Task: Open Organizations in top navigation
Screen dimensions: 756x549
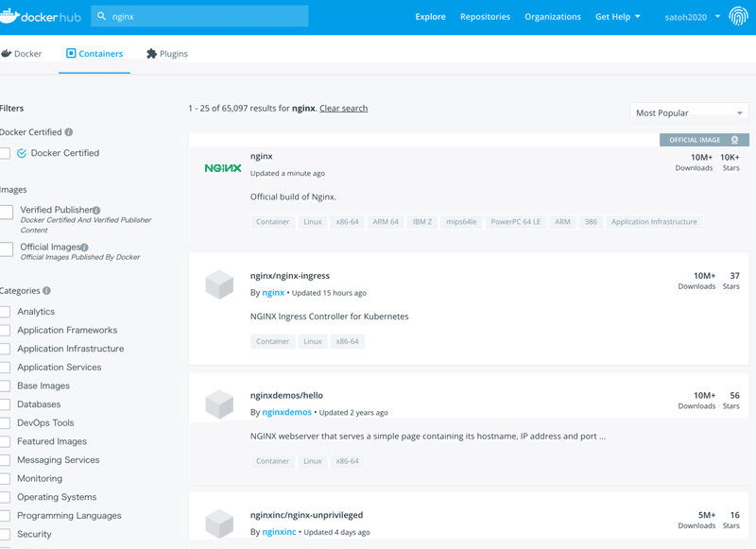Action: point(553,17)
